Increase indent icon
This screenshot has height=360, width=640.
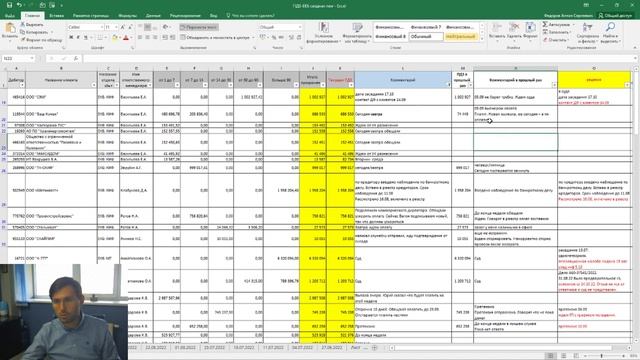[172, 38]
